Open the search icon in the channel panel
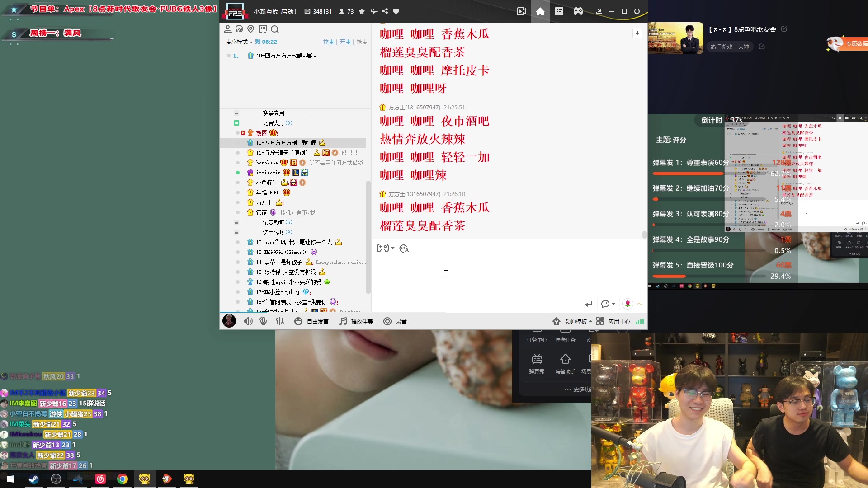868x488 pixels. 275,29
